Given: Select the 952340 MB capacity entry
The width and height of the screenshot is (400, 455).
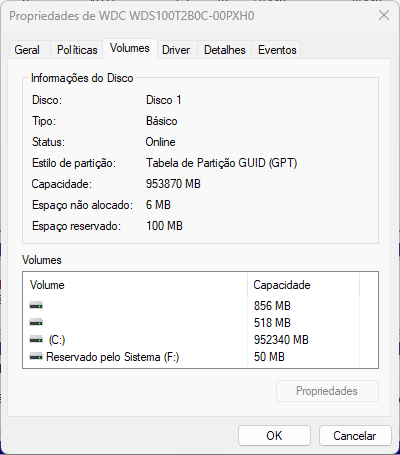Looking at the screenshot, I should point(281,340).
